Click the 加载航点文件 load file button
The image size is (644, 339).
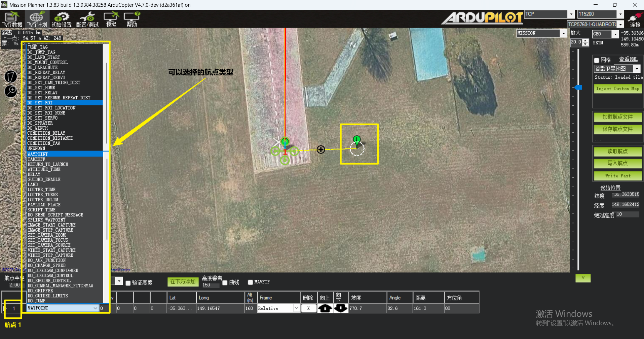click(x=617, y=117)
